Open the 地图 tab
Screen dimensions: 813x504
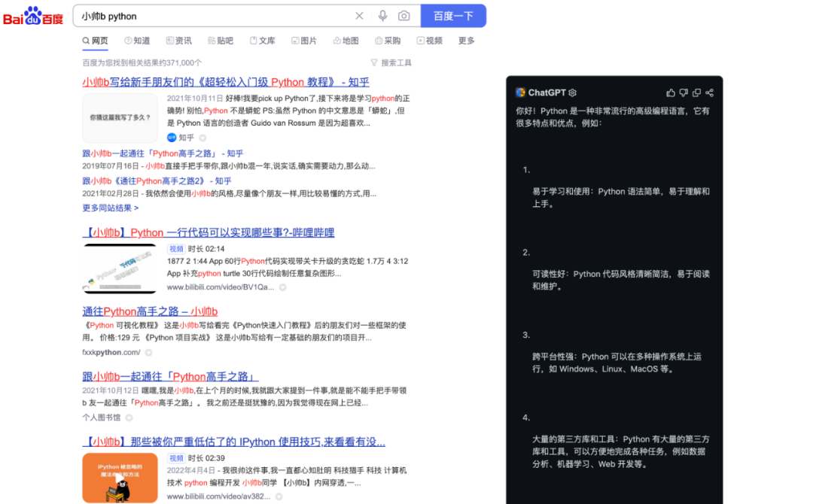346,41
